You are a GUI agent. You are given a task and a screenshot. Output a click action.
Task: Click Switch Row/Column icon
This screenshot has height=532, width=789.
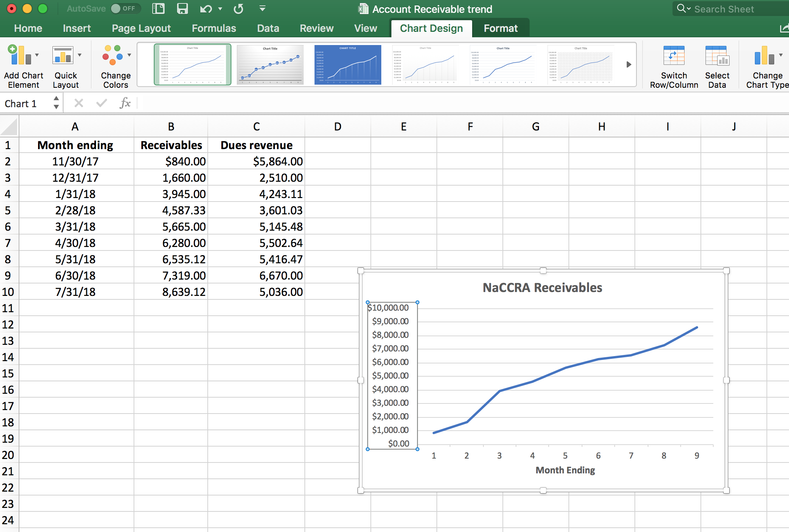coord(674,56)
